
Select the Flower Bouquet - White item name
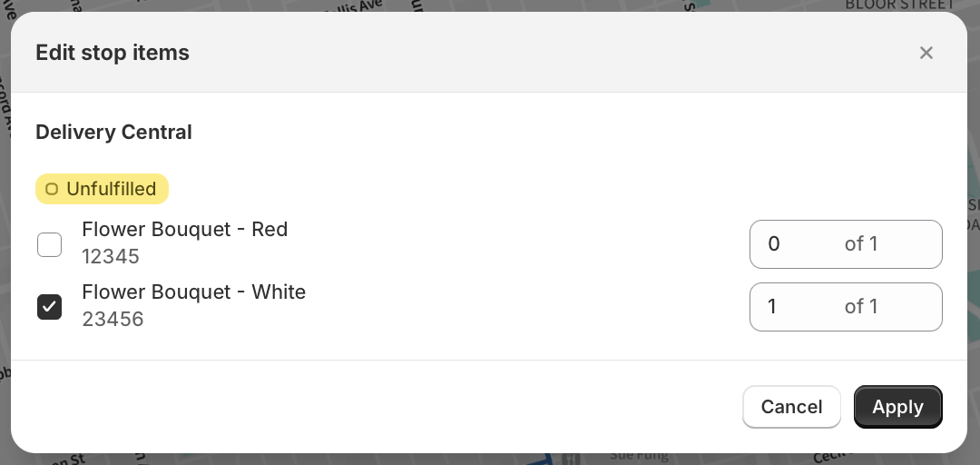point(194,292)
